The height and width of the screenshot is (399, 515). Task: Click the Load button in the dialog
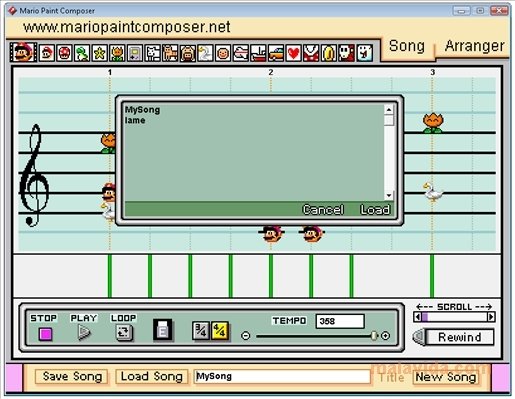[x=375, y=210]
